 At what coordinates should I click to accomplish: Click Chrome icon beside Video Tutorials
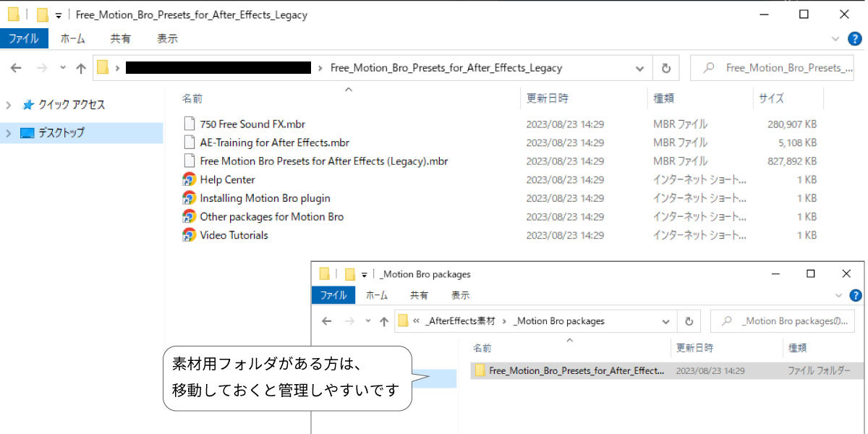(189, 235)
